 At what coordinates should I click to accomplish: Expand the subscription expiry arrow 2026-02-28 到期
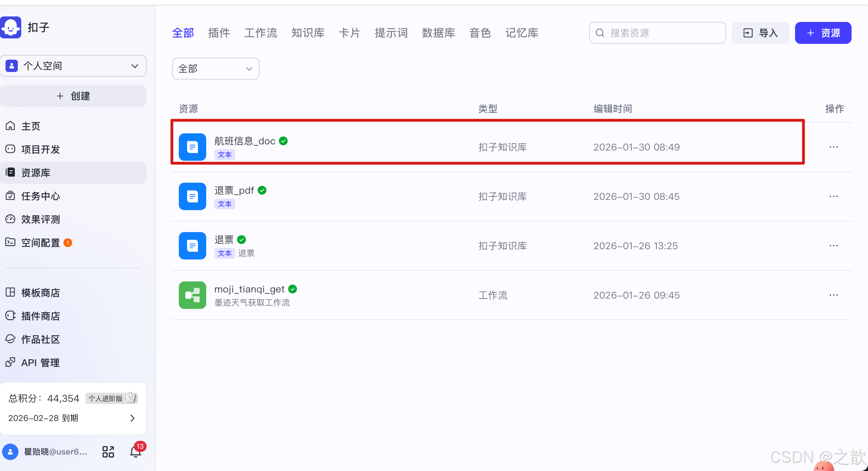[x=133, y=418]
